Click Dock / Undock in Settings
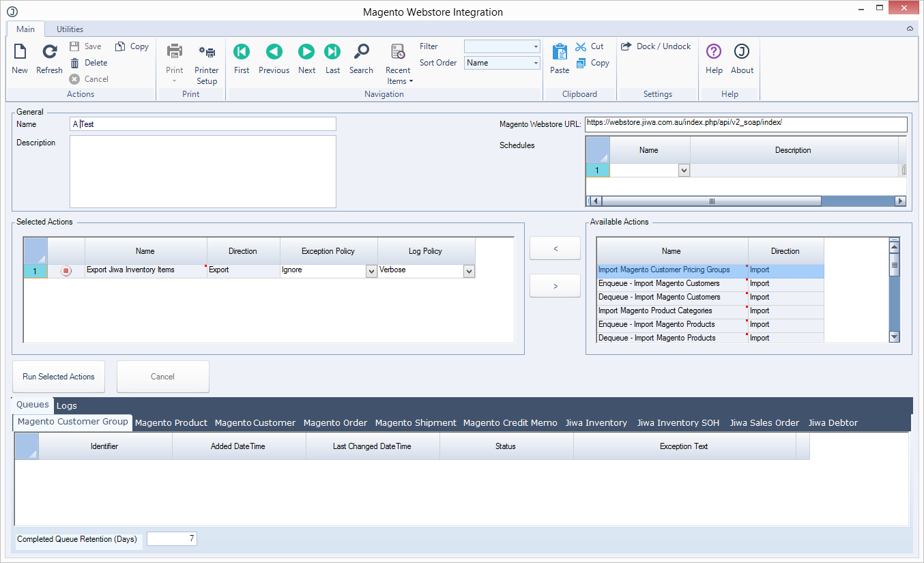The width and height of the screenshot is (924, 563). tap(656, 46)
